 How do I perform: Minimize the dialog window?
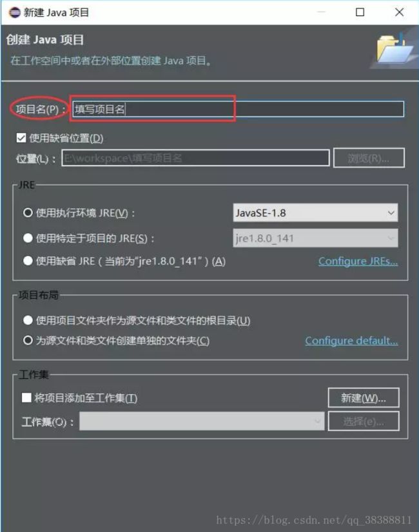pos(321,12)
